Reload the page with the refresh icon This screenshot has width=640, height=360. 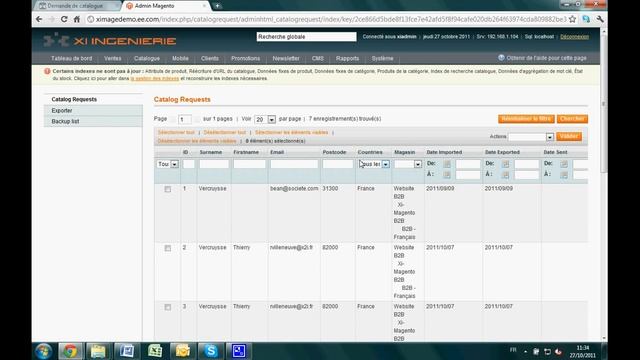point(64,19)
